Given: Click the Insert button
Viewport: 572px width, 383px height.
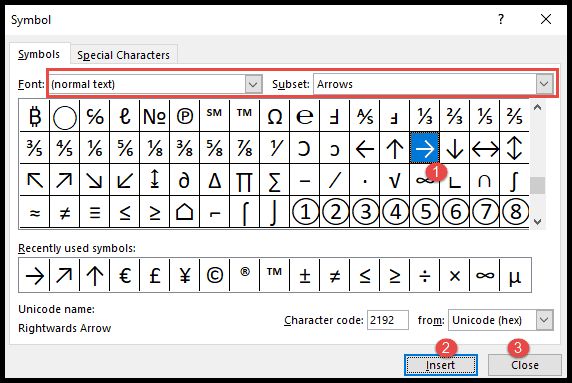Looking at the screenshot, I should pos(441,365).
